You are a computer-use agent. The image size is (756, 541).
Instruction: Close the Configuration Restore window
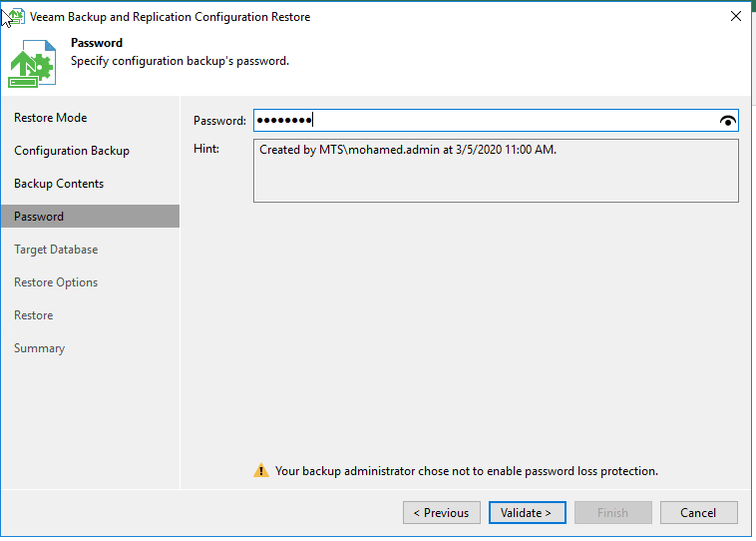(735, 17)
